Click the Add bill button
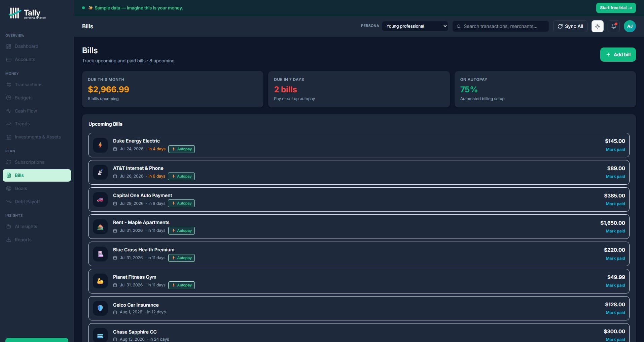This screenshot has width=644, height=342. [x=618, y=55]
